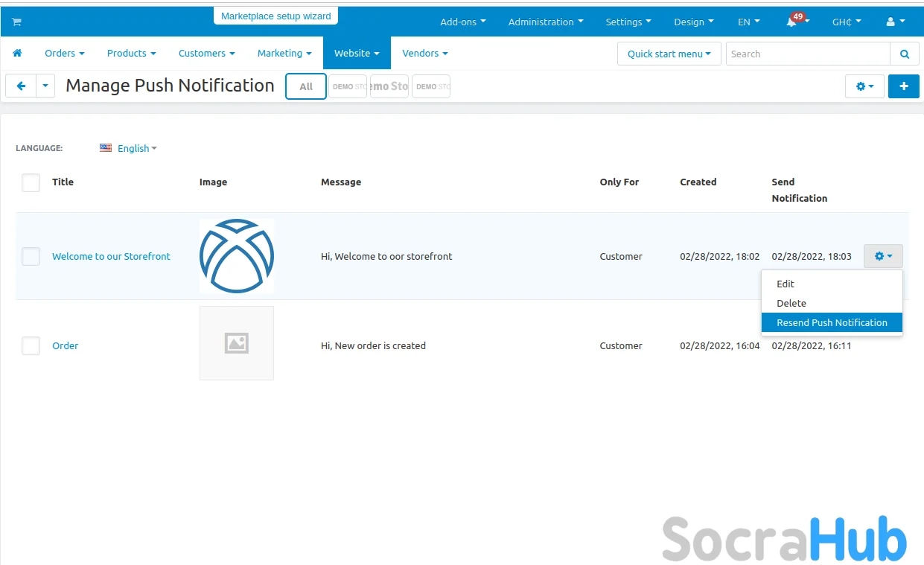This screenshot has height=565, width=924.
Task: Go to the home dashboard icon
Action: point(17,54)
